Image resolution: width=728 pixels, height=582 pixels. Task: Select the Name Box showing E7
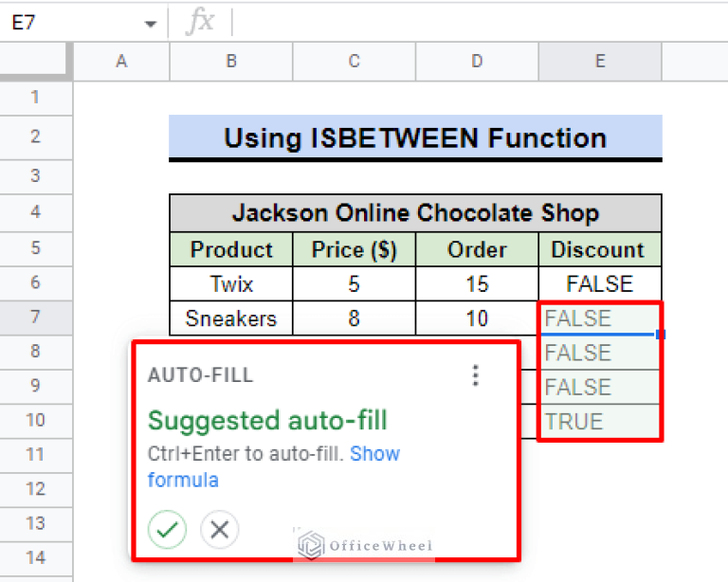66,23
